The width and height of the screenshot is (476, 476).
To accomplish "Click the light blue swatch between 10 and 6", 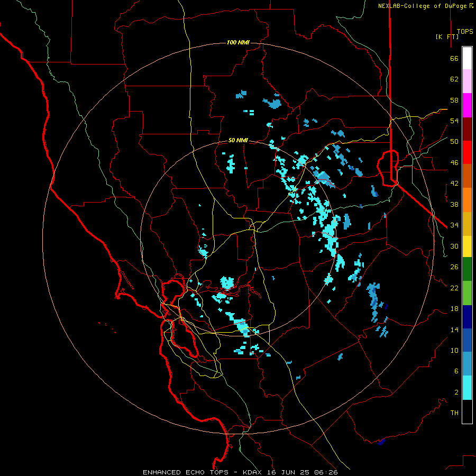I will [x=467, y=364].
